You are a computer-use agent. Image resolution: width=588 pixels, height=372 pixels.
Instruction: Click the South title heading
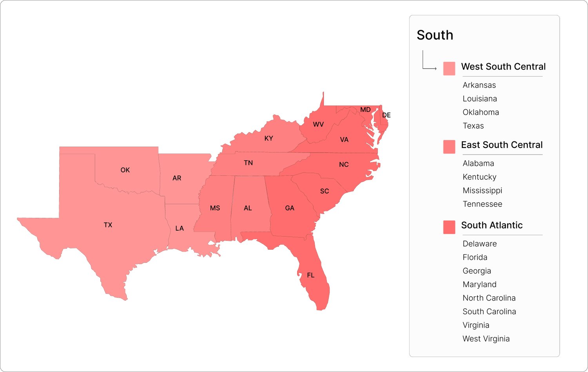[x=435, y=35]
